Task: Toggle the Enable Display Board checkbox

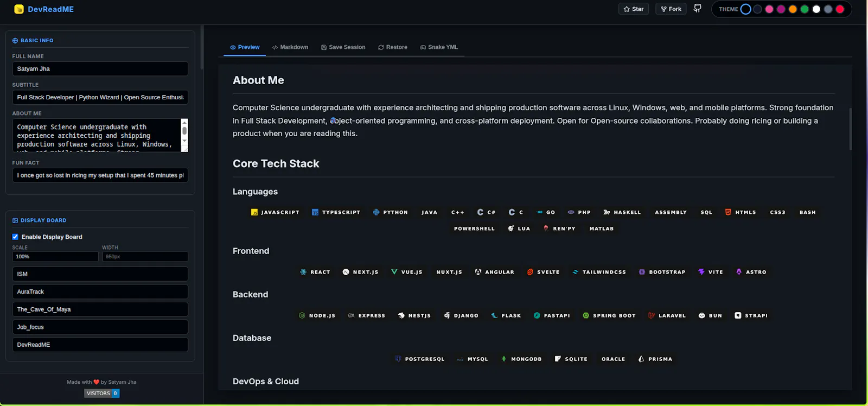Action: pyautogui.click(x=15, y=237)
